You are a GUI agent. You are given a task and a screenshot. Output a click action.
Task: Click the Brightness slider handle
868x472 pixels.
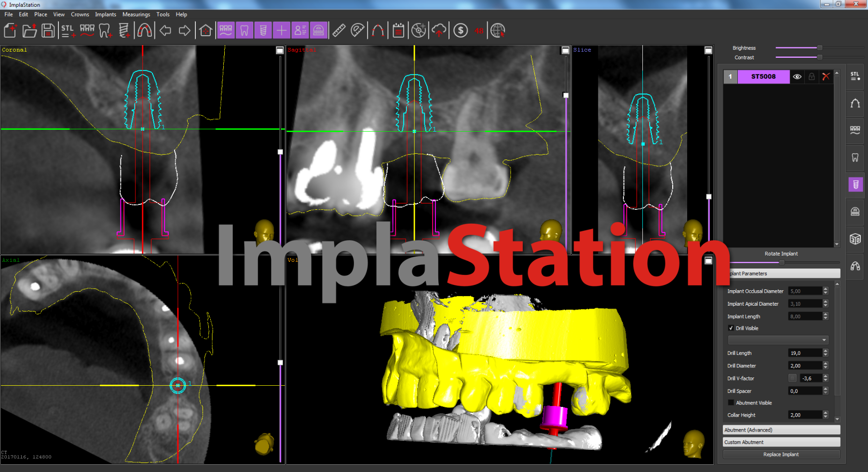pos(819,48)
